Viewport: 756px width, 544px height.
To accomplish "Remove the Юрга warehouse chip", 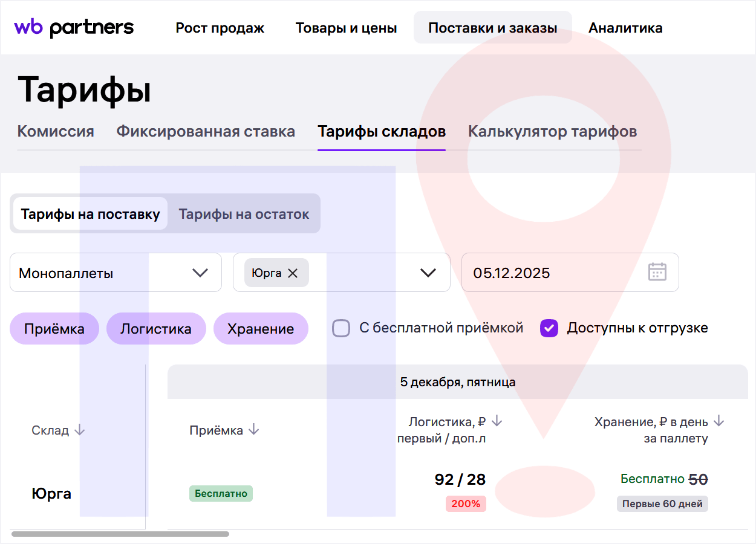I will [x=293, y=273].
